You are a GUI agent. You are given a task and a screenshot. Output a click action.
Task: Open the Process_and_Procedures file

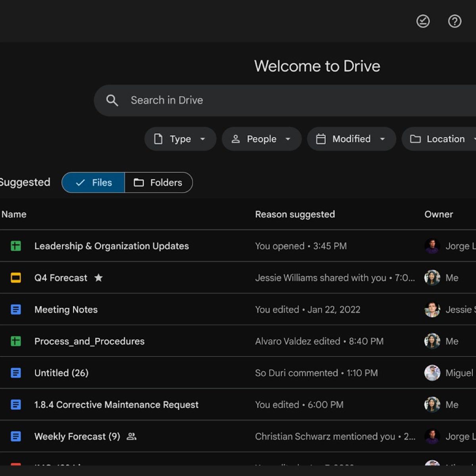coord(89,341)
